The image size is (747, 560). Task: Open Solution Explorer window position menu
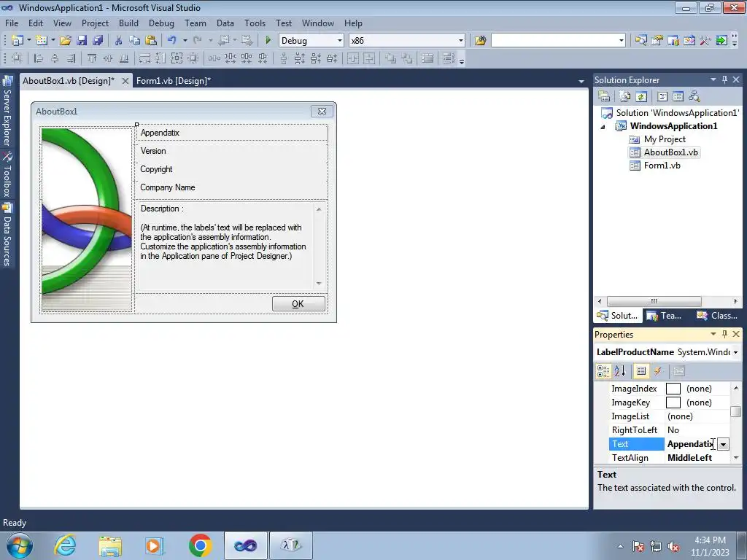pyautogui.click(x=713, y=79)
